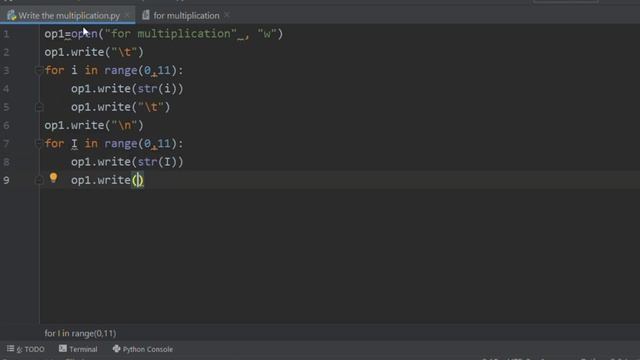640x360 pixels.
Task: Click the fold end marker on line 5
Action: [39, 107]
